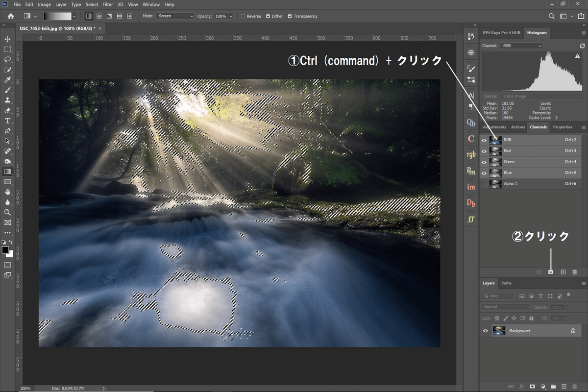
Task: Open the Edit Toolbar three-dots menu
Action: pos(7,233)
